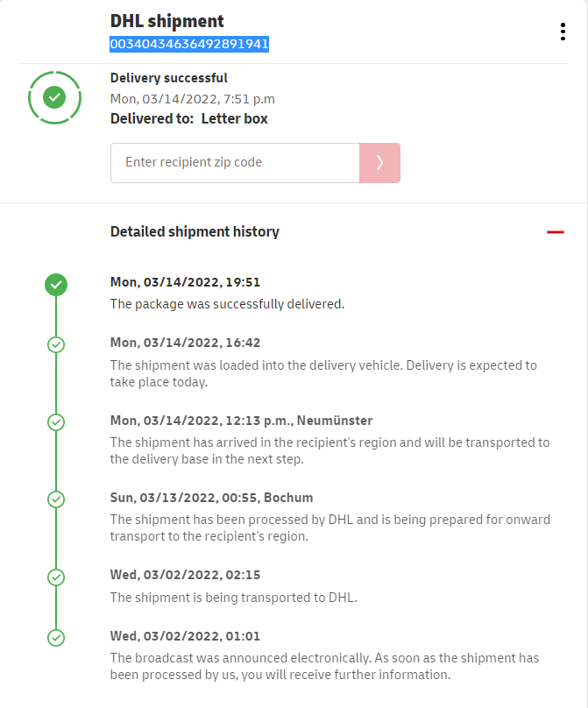Select the 12:13 p.m. Neumünster history entry
Screen dimensions: 588x708
241,421
